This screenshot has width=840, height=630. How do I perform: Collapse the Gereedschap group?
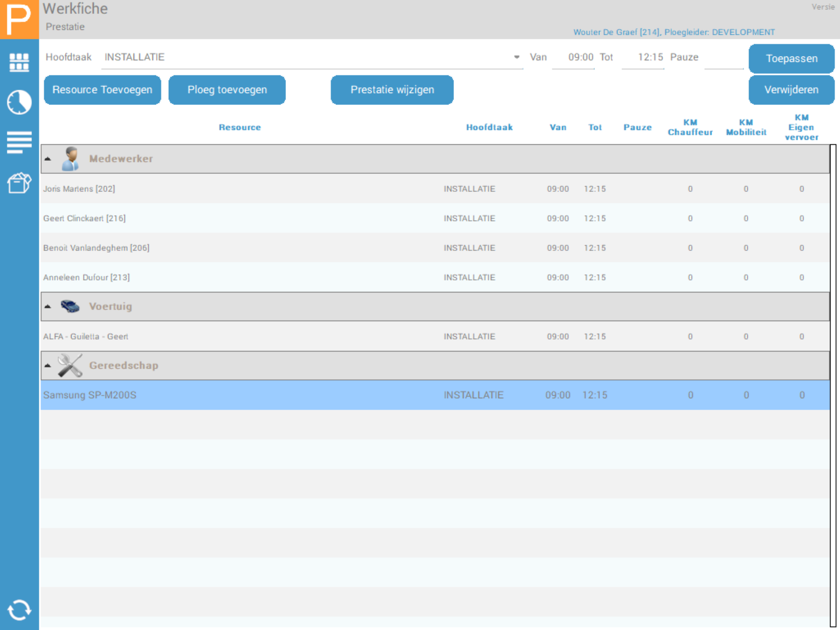[47, 365]
